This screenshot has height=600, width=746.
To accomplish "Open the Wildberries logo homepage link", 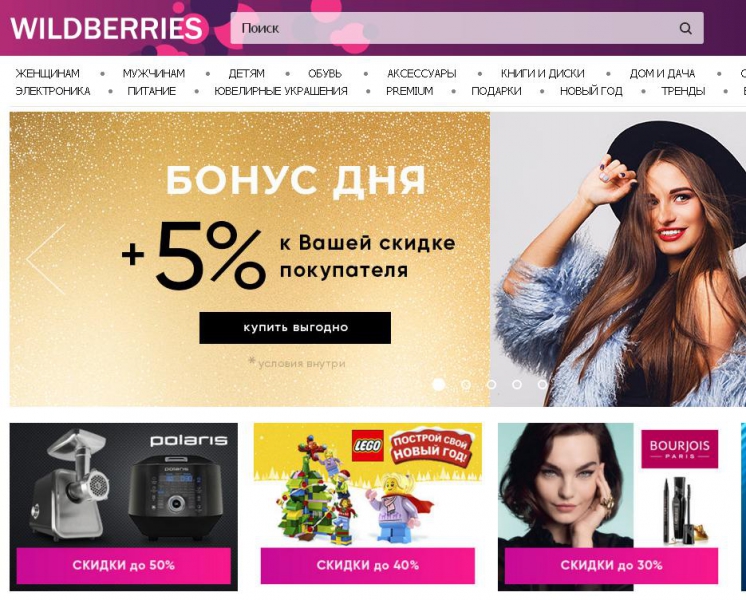I will pyautogui.click(x=107, y=29).
